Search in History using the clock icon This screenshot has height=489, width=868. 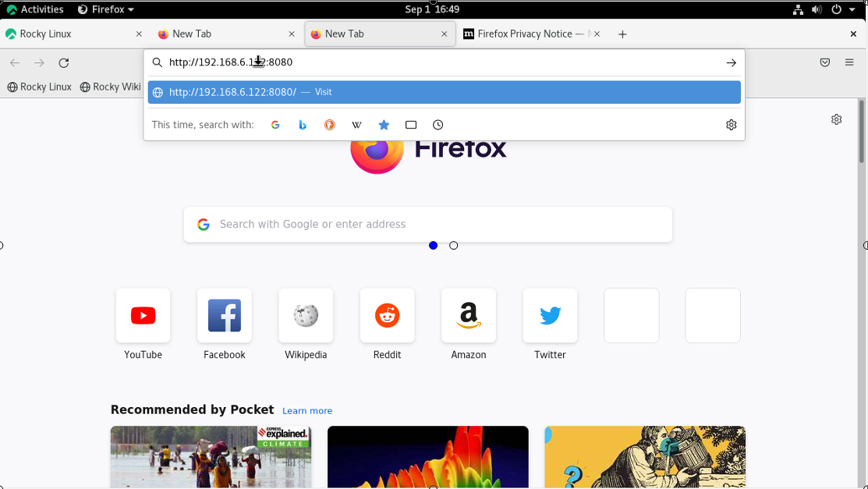pyautogui.click(x=438, y=125)
